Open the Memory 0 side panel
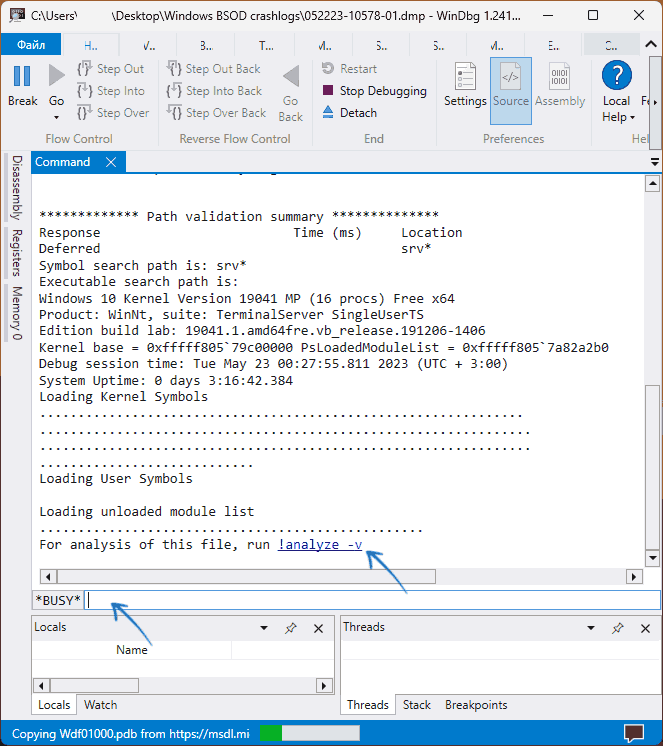Image resolution: width=663 pixels, height=746 pixels. pyautogui.click(x=17, y=313)
